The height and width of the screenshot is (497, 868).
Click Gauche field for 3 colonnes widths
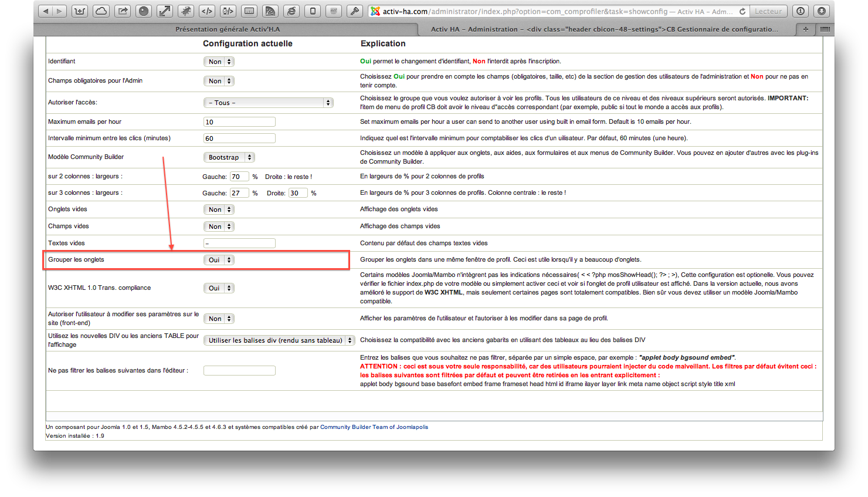239,193
